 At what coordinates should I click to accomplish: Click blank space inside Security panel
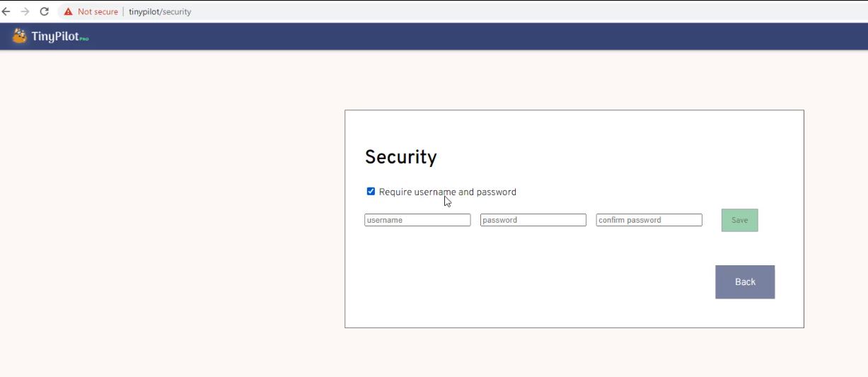coord(531,283)
